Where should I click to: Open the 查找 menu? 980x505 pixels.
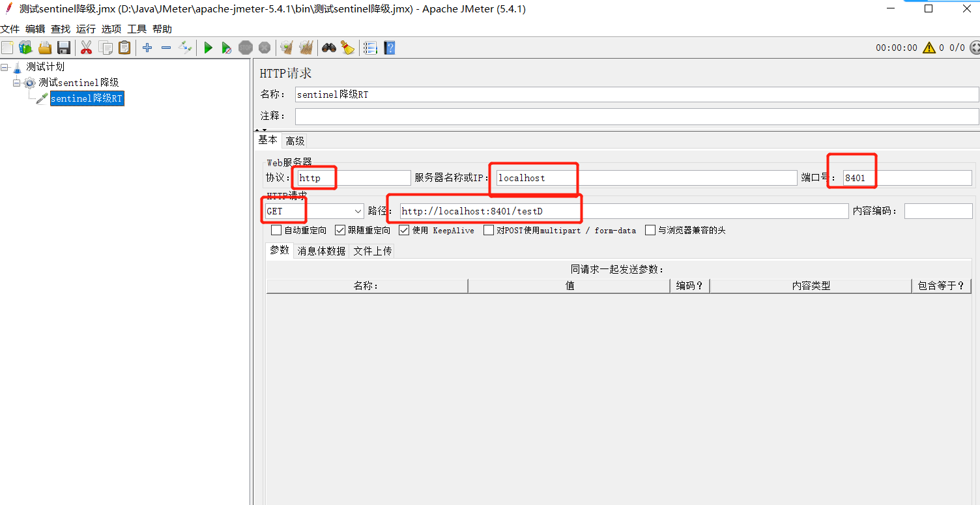[61, 29]
